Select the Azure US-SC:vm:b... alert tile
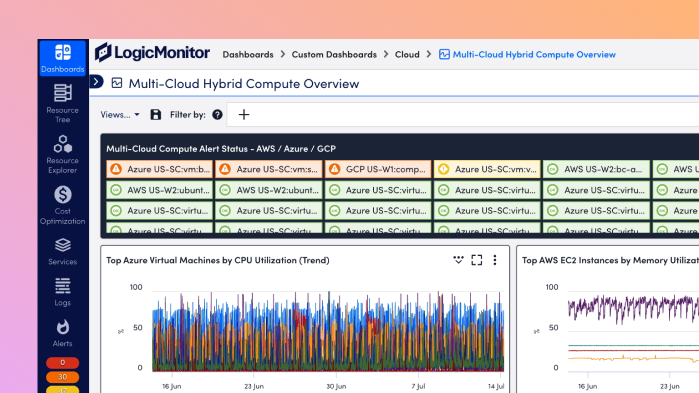 (x=160, y=169)
